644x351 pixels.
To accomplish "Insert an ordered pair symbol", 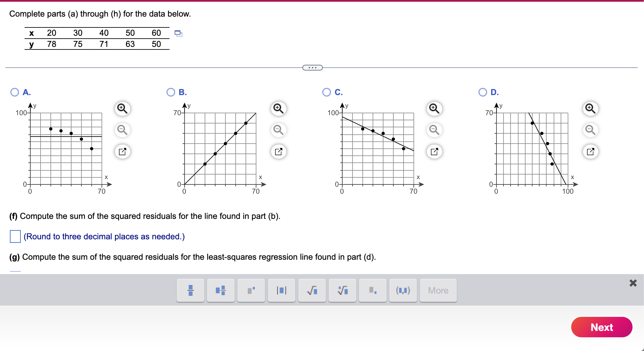I will (x=403, y=290).
